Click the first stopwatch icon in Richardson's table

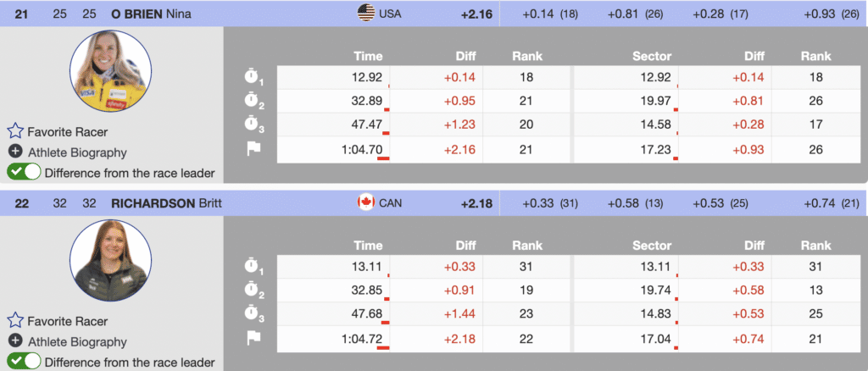pos(251,269)
